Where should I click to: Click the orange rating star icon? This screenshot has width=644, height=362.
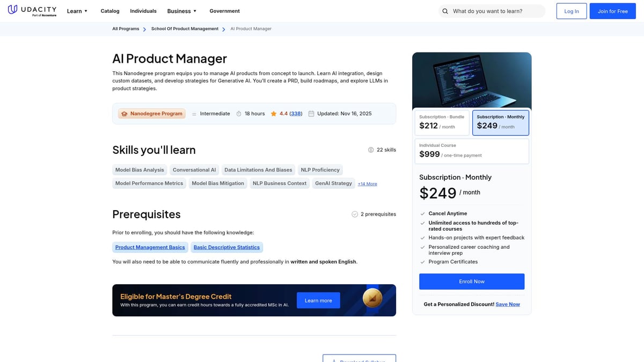(274, 114)
